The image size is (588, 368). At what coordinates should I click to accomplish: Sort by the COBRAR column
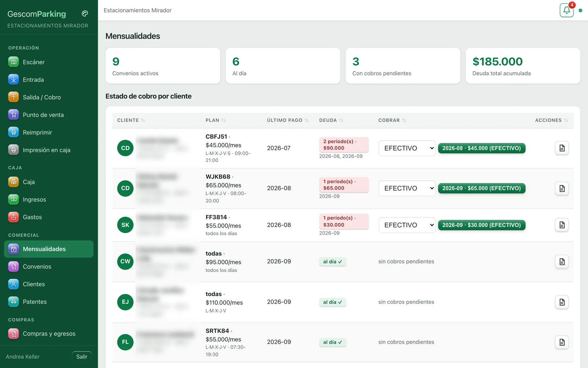click(x=392, y=120)
